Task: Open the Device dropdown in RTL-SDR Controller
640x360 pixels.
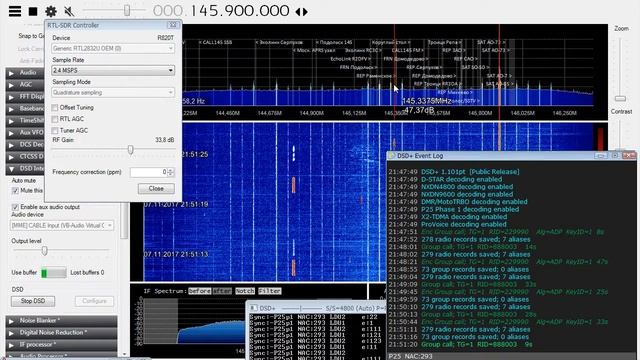Action: point(113,49)
